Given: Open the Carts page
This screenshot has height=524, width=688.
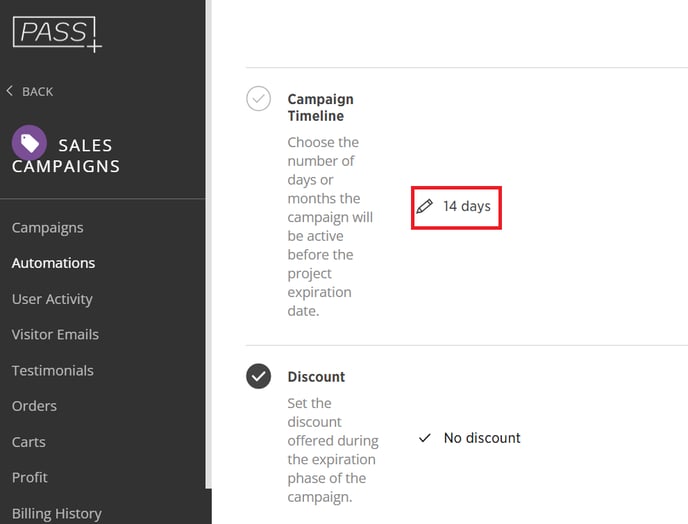Looking at the screenshot, I should click(x=29, y=442).
